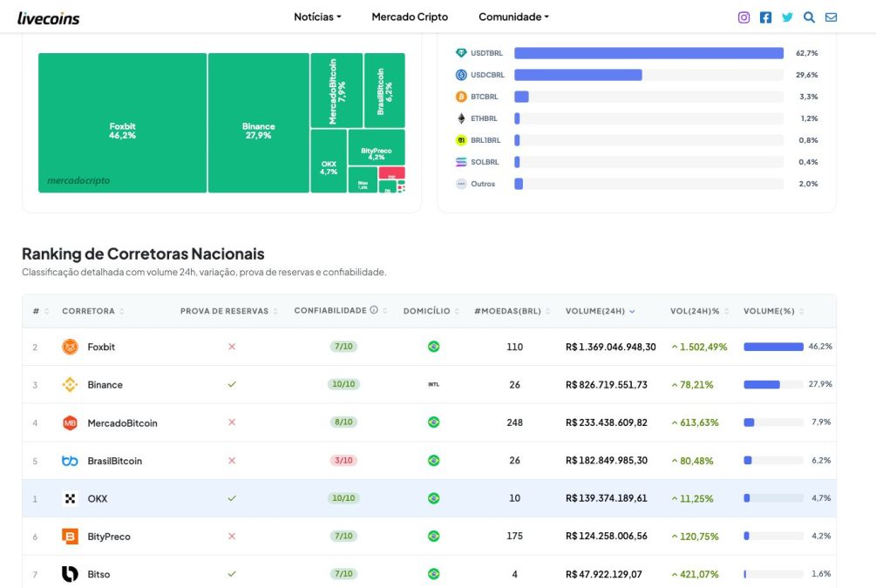Go to Mercado Cripto page
Image resolution: width=876 pixels, height=588 pixels.
tap(410, 17)
